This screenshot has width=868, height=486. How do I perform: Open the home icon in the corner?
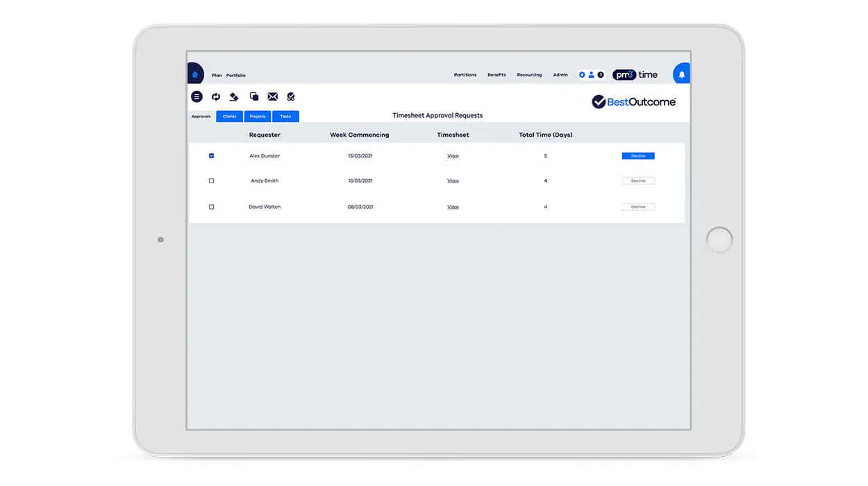click(x=195, y=74)
